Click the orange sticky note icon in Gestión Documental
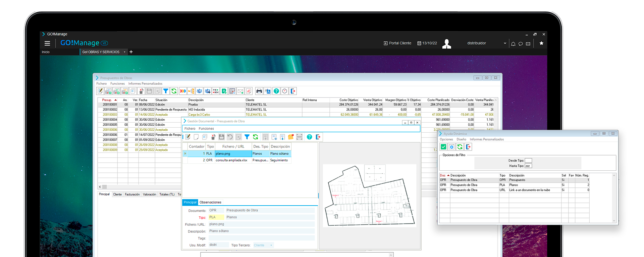 tap(291, 137)
